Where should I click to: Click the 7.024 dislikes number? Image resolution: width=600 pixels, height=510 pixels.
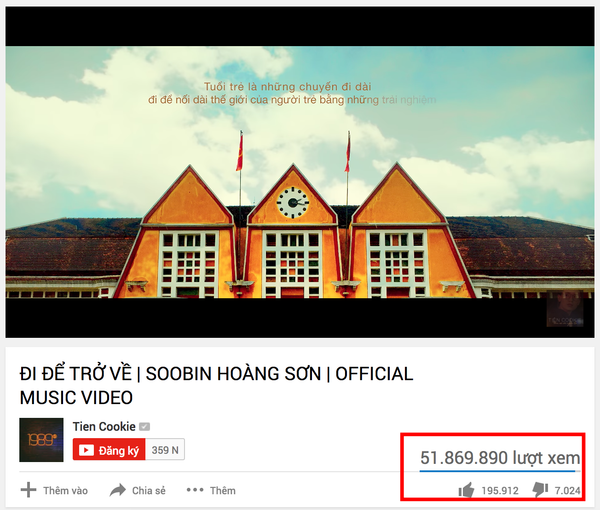click(567, 490)
